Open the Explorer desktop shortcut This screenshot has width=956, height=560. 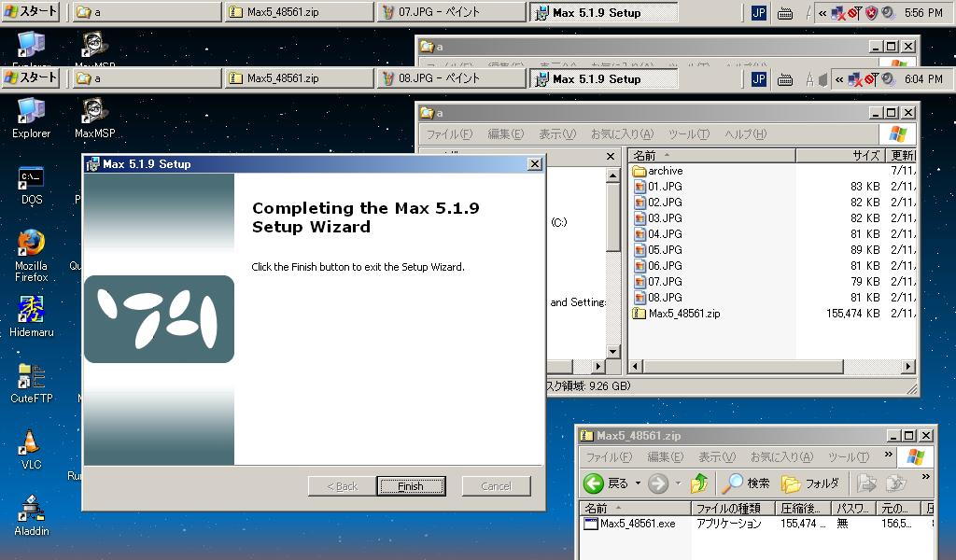(x=31, y=119)
